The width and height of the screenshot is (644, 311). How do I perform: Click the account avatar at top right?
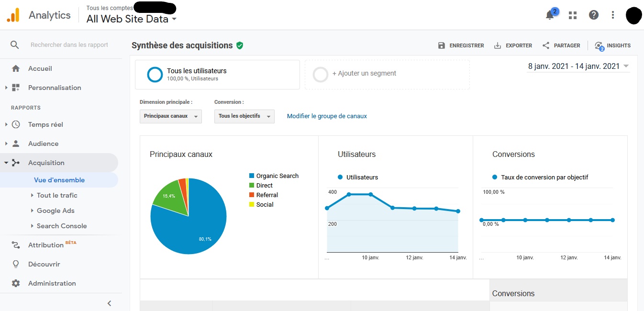pyautogui.click(x=633, y=15)
